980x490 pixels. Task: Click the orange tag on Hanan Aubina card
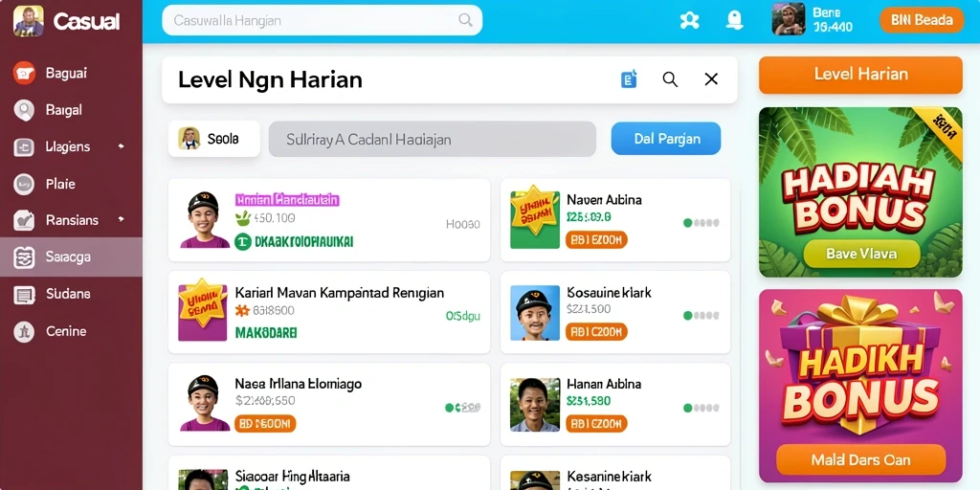tap(596, 424)
